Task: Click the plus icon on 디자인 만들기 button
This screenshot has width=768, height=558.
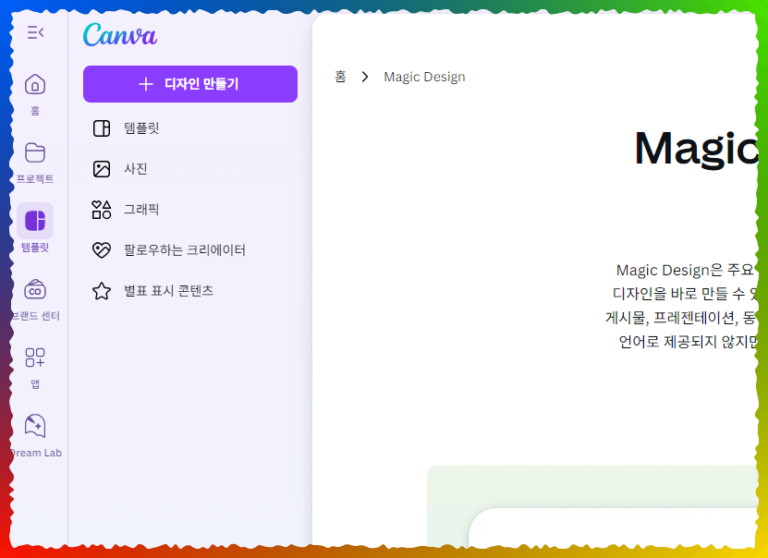Action: 146,84
